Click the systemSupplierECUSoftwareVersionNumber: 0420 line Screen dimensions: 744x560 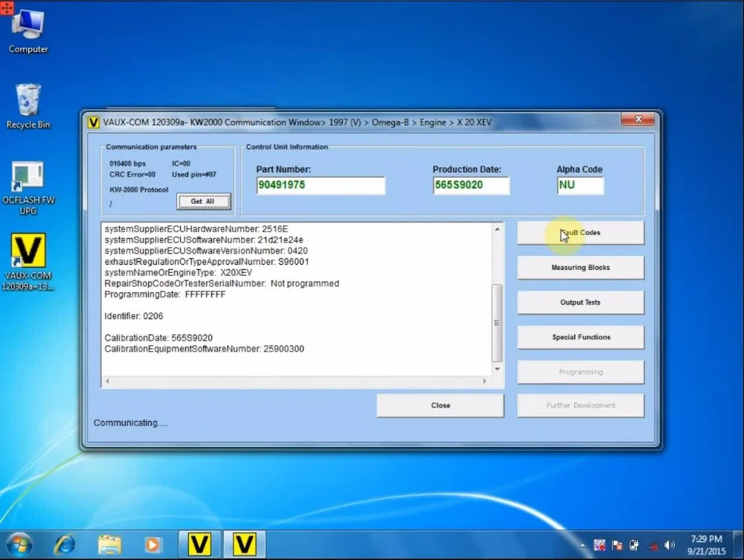206,251
